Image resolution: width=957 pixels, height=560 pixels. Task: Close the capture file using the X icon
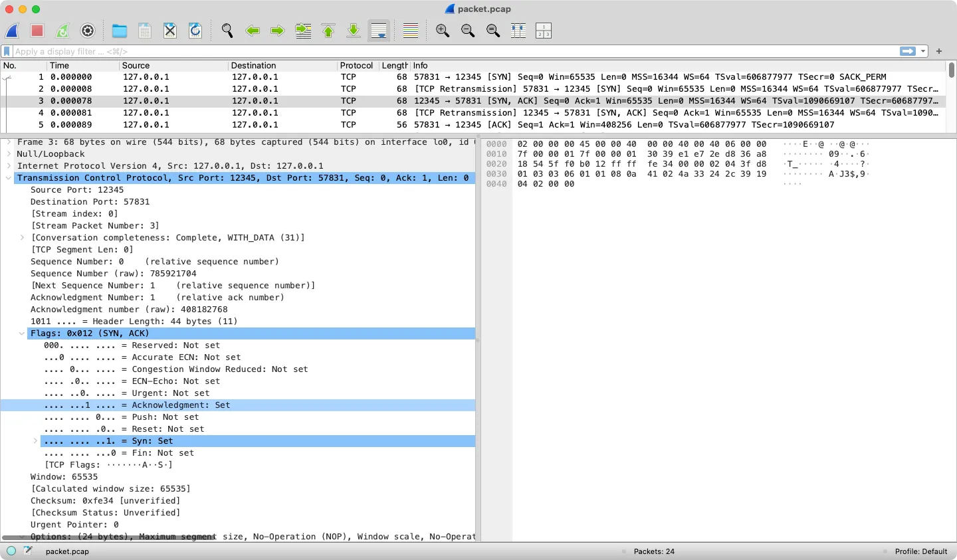pyautogui.click(x=170, y=31)
